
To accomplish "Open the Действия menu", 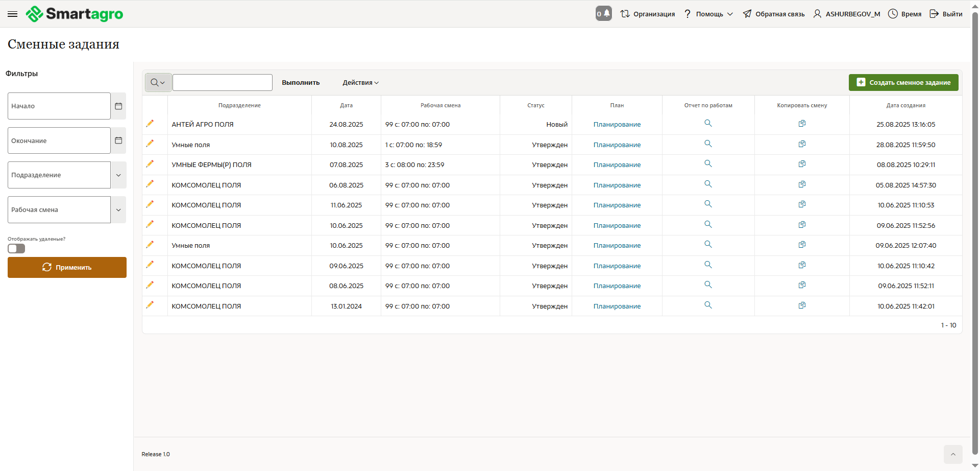I will pos(360,83).
